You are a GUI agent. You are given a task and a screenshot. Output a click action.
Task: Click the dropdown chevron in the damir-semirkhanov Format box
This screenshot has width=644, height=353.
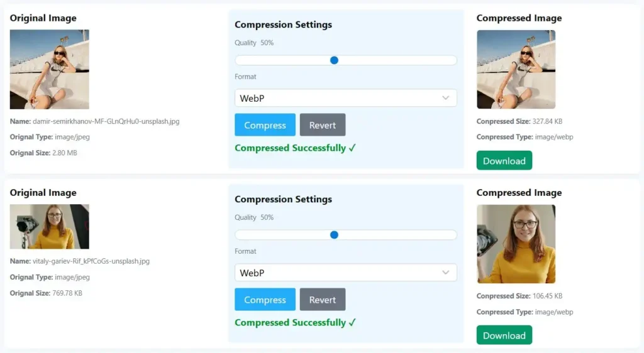(x=445, y=98)
